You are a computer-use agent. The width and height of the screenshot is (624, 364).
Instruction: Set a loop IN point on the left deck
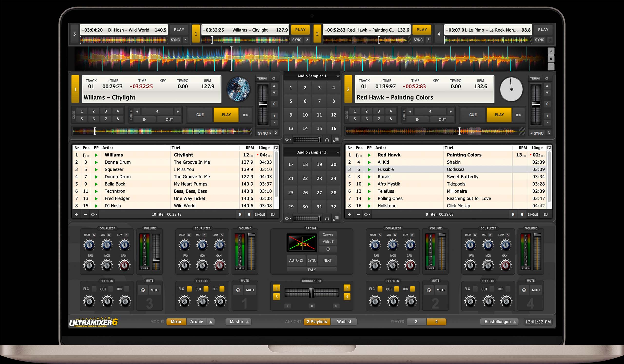pos(144,120)
